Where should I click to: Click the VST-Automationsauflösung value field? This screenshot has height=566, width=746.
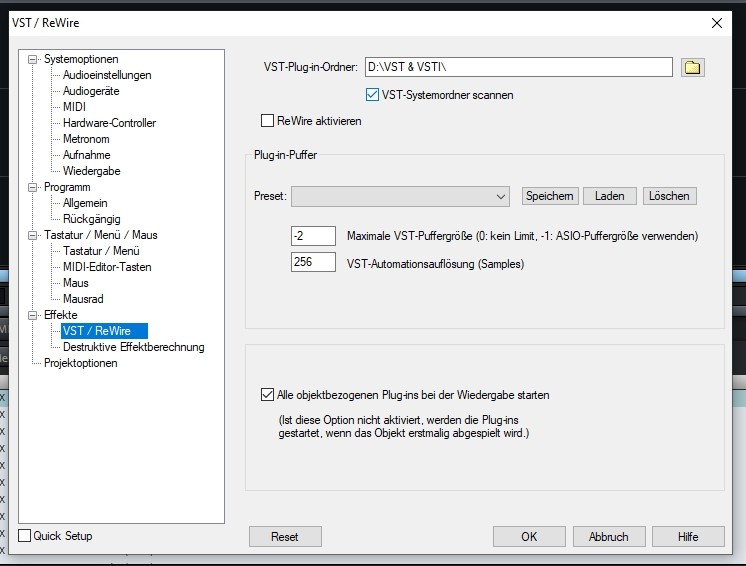pyautogui.click(x=313, y=262)
